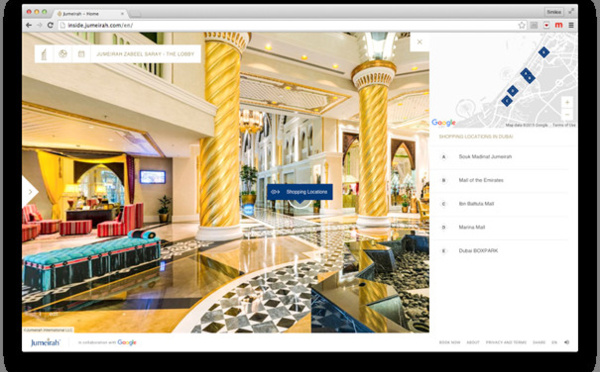
Task: Click the E letter badge beside Dubai BOXPARK
Action: 443,251
